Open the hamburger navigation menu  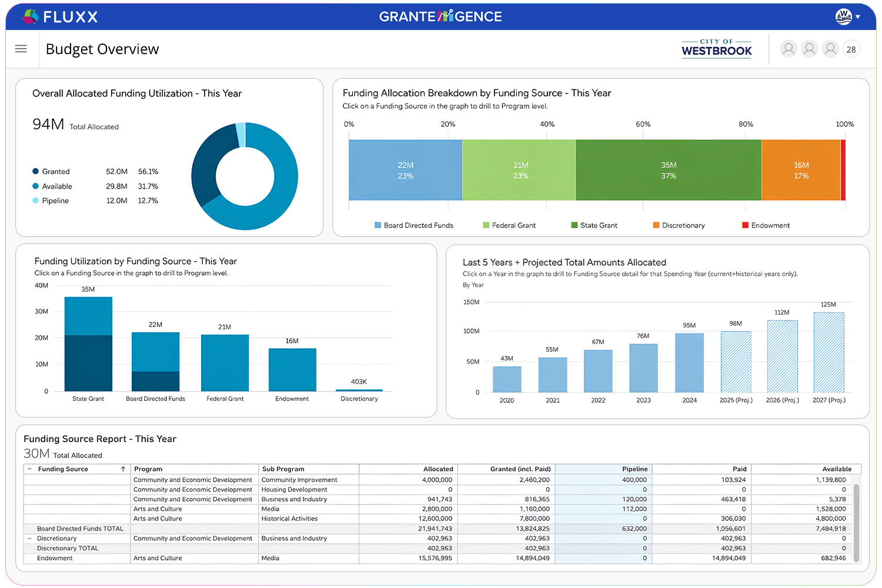click(21, 49)
